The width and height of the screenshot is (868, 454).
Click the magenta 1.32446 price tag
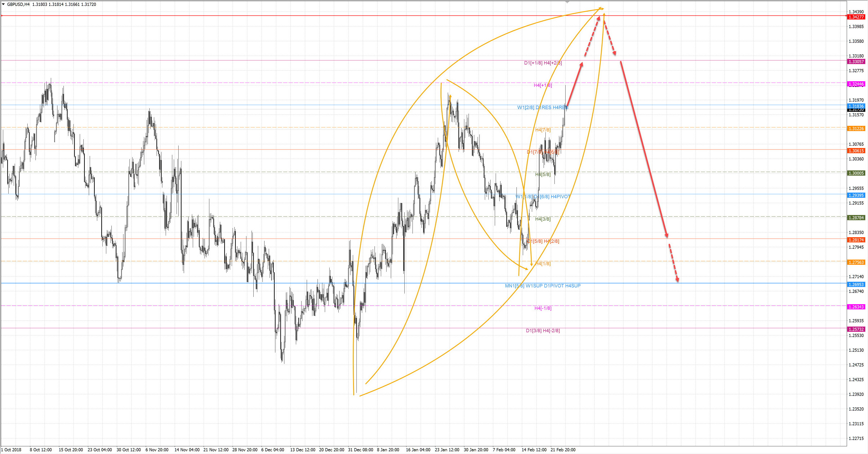tap(856, 84)
